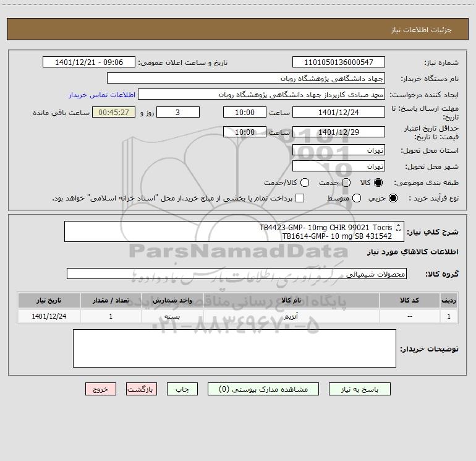476x461 pixels.
Task: Click the delivery city تهران field
Action: coord(339,166)
